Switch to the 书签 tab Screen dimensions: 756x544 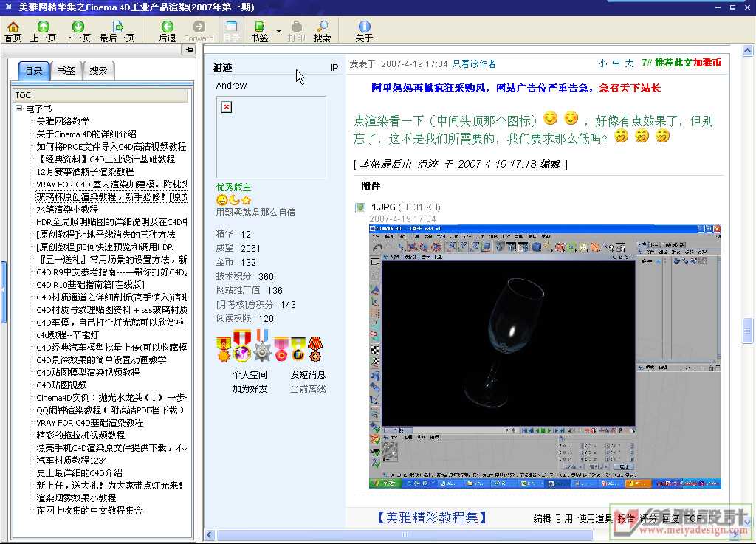66,70
